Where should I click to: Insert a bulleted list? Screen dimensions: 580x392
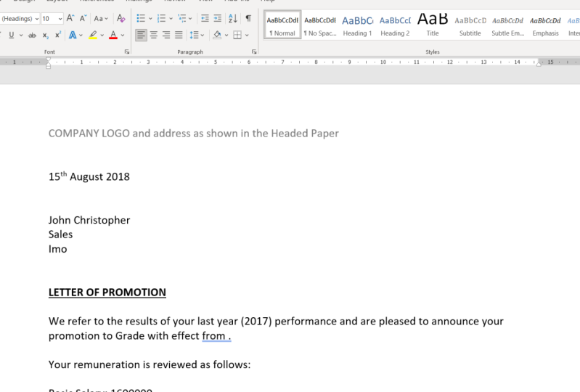pos(141,18)
